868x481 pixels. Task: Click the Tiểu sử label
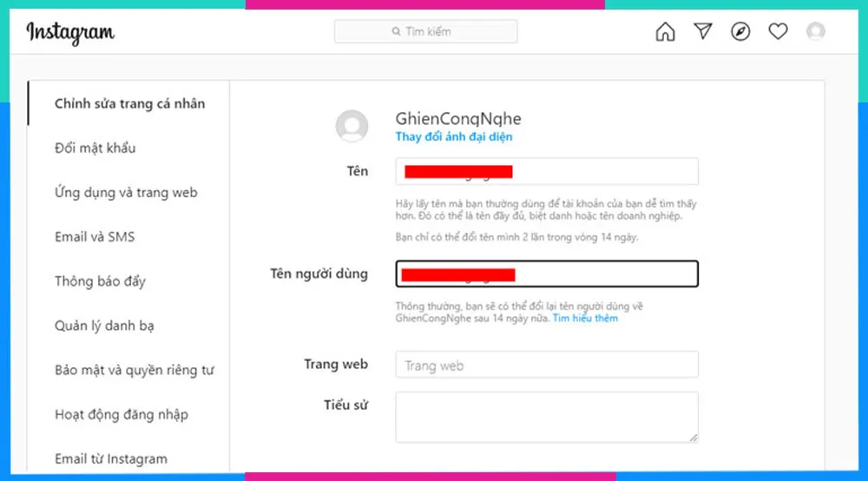[x=346, y=405]
